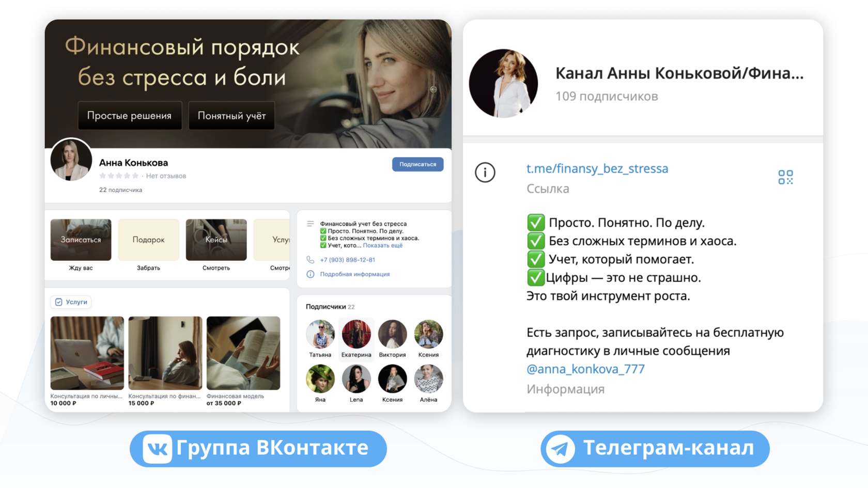
Task: Open the Кейсы menu tile
Action: click(x=216, y=240)
